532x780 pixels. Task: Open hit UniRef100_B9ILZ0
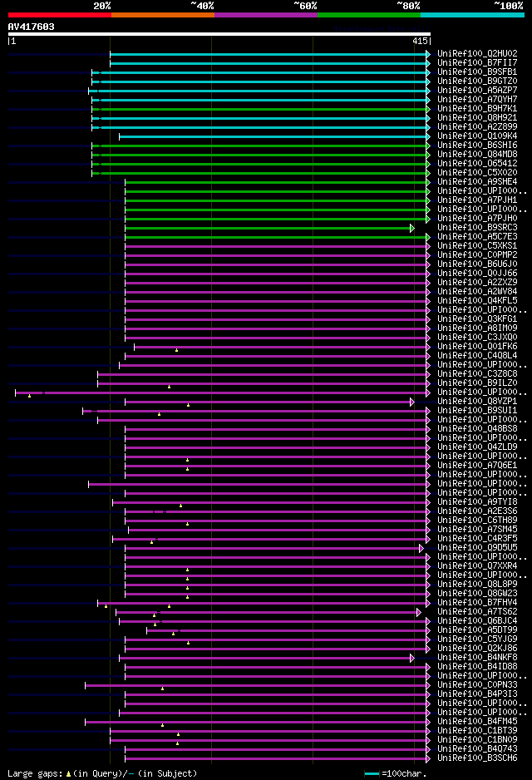tap(477, 383)
